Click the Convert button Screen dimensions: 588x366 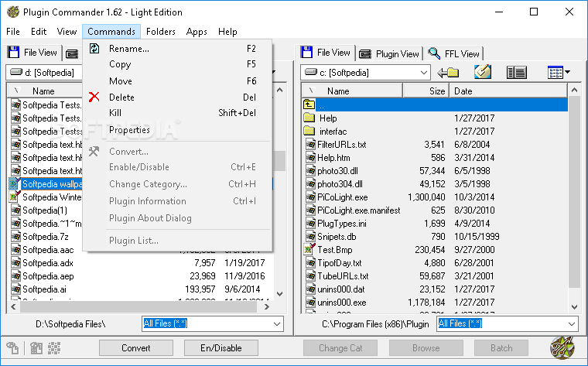click(135, 348)
